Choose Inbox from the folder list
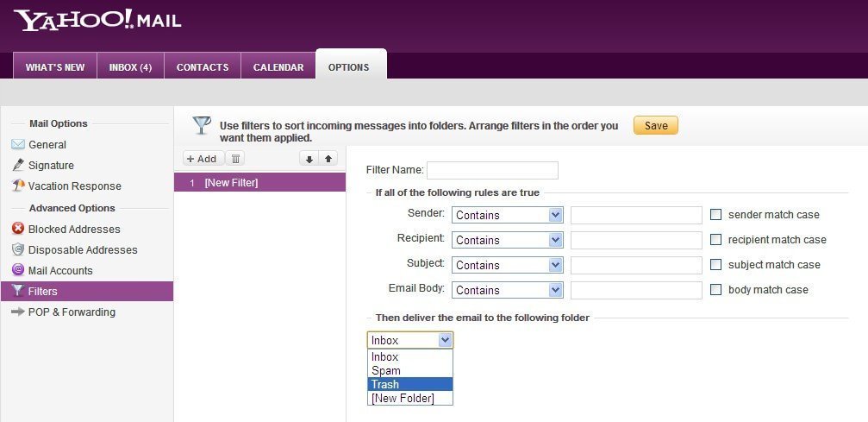Image resolution: width=868 pixels, height=422 pixels. (x=410, y=356)
